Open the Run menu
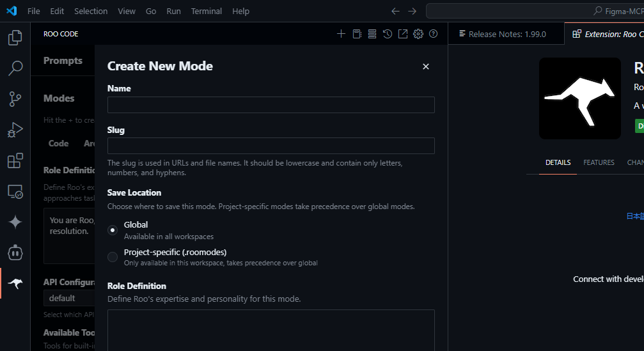Image resolution: width=644 pixels, height=351 pixels. (x=174, y=11)
